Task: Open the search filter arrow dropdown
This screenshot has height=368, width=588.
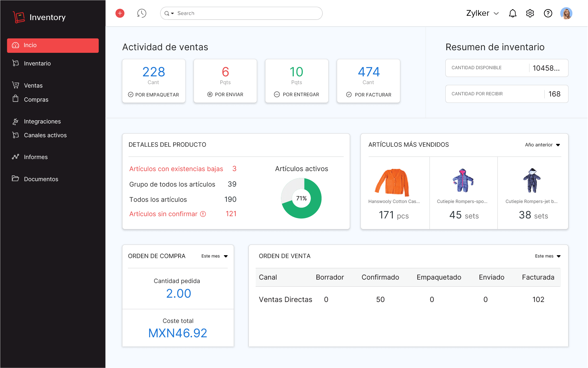Action: pos(172,13)
